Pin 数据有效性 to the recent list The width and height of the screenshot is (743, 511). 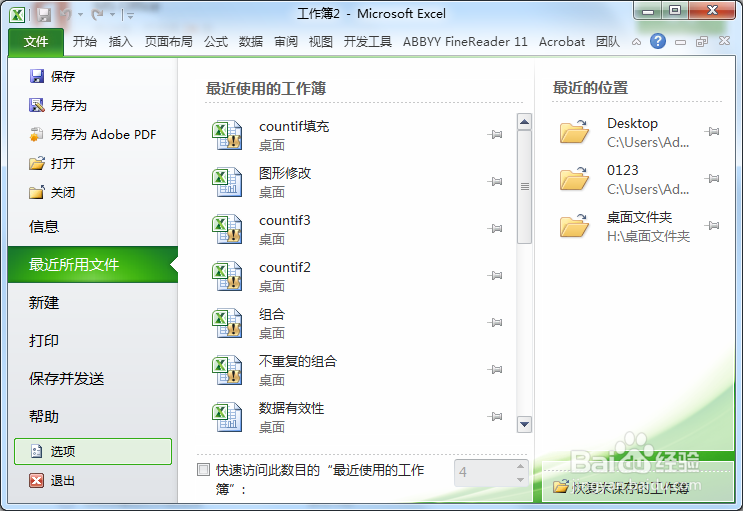[495, 416]
